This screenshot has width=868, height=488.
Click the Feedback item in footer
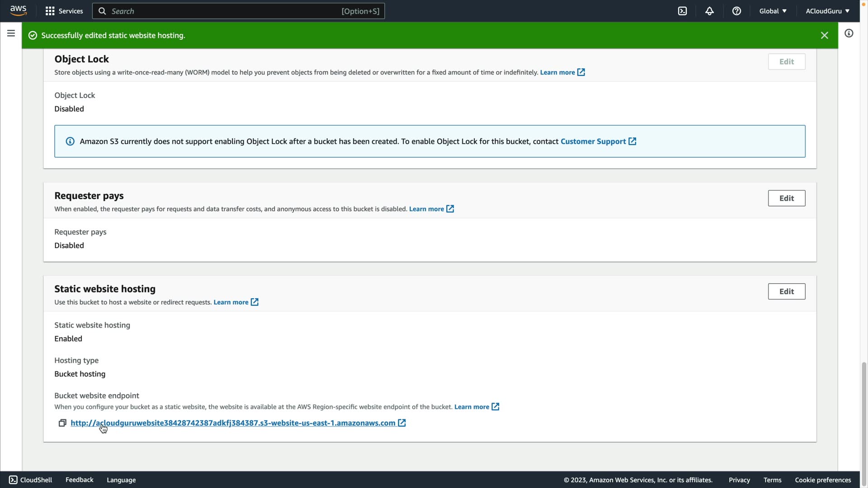(79, 480)
